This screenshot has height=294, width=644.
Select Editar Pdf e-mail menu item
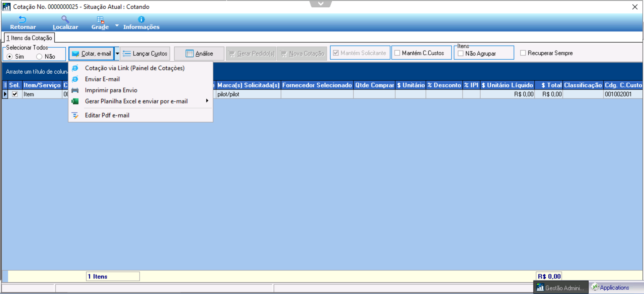tap(140, 115)
